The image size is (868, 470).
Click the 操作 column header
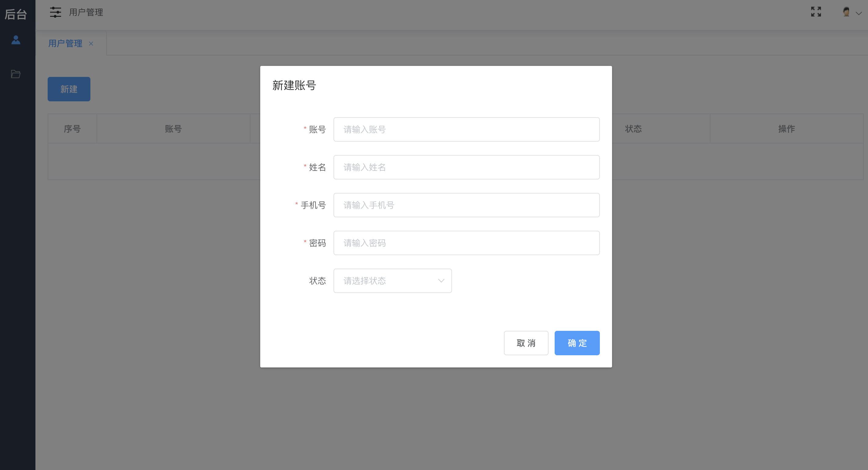(786, 129)
